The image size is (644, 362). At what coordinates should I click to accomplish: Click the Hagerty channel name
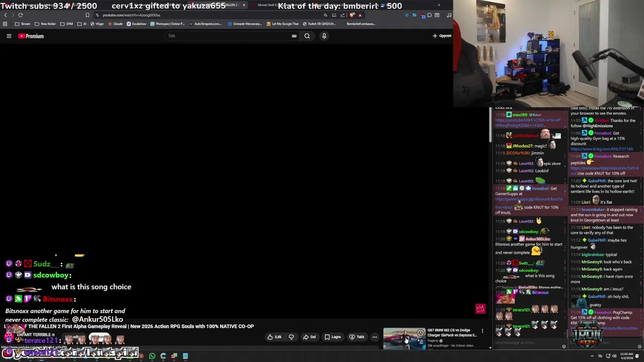pyautogui.click(x=433, y=340)
